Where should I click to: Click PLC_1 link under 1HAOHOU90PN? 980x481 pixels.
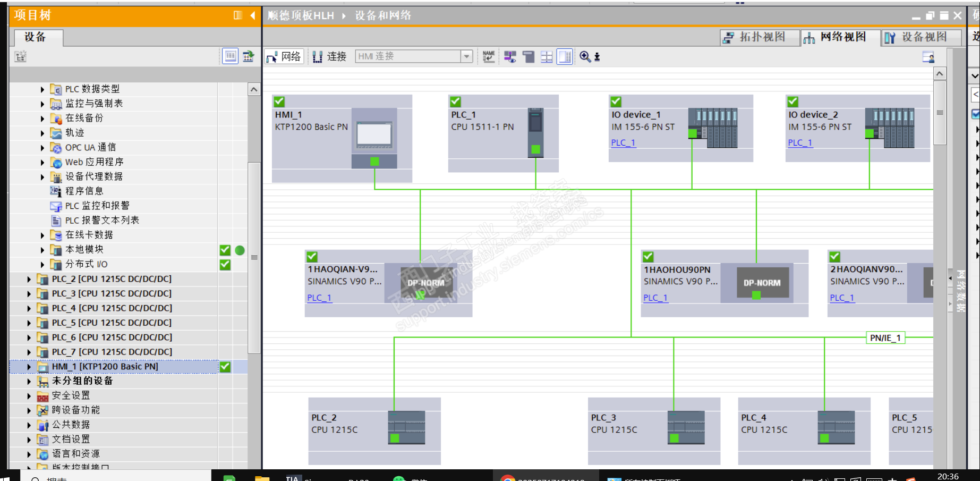[x=655, y=298]
